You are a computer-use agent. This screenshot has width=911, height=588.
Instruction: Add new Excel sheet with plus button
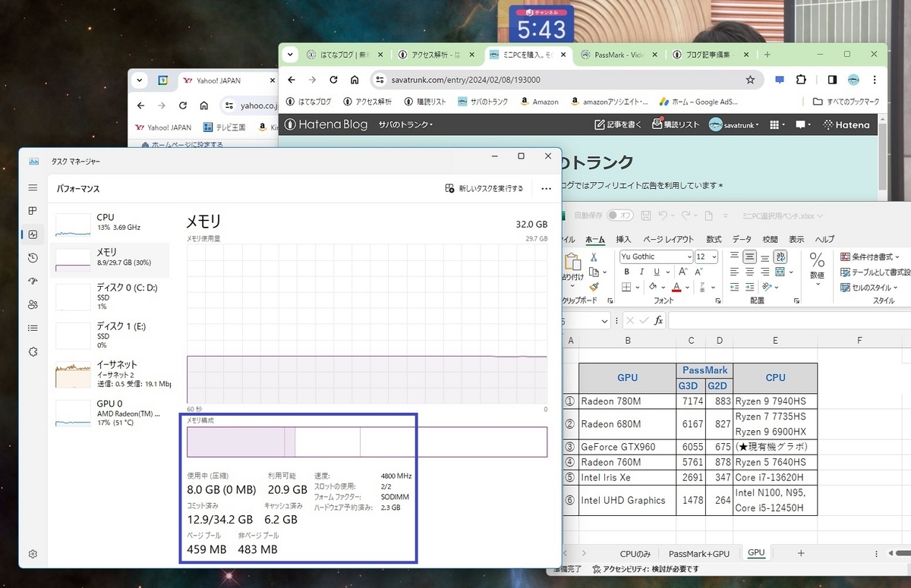(801, 553)
